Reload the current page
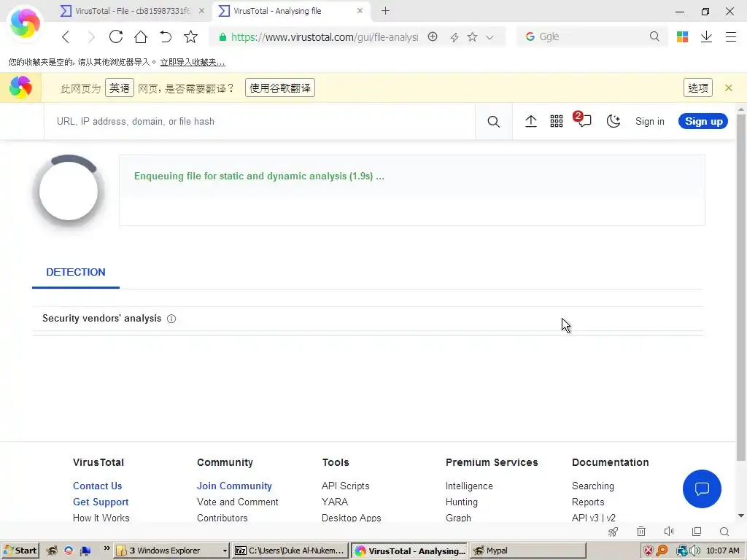The height and width of the screenshot is (560, 747). (116, 36)
